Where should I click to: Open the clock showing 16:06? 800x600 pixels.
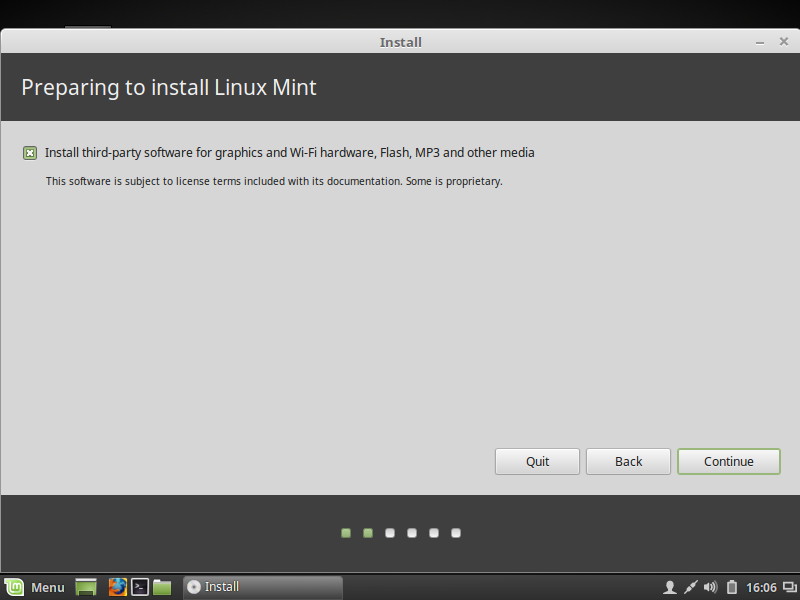pyautogui.click(x=761, y=588)
